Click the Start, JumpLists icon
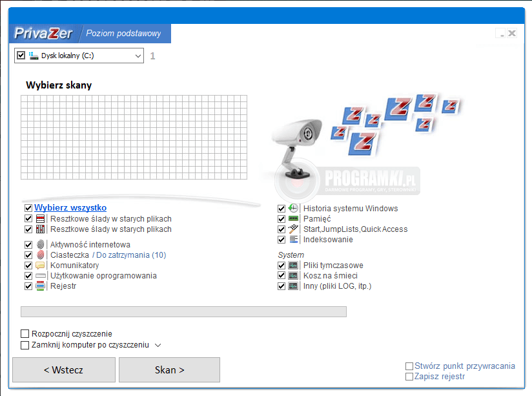Screen dimensions: 532x396 [x=293, y=229]
